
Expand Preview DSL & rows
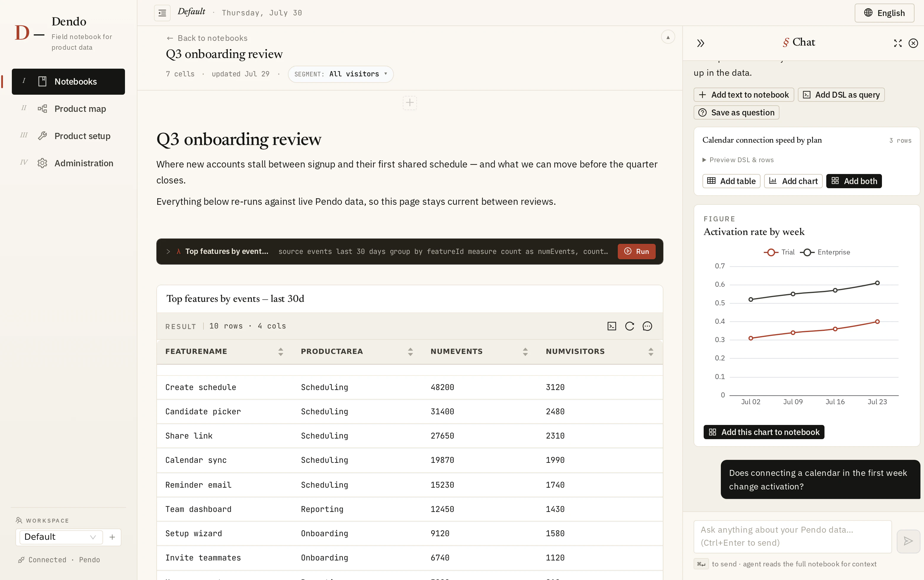[x=738, y=160]
